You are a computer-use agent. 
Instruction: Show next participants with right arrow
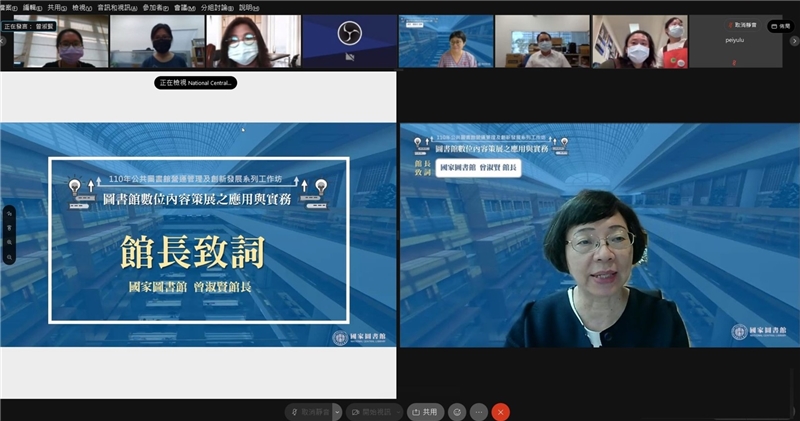[x=794, y=41]
